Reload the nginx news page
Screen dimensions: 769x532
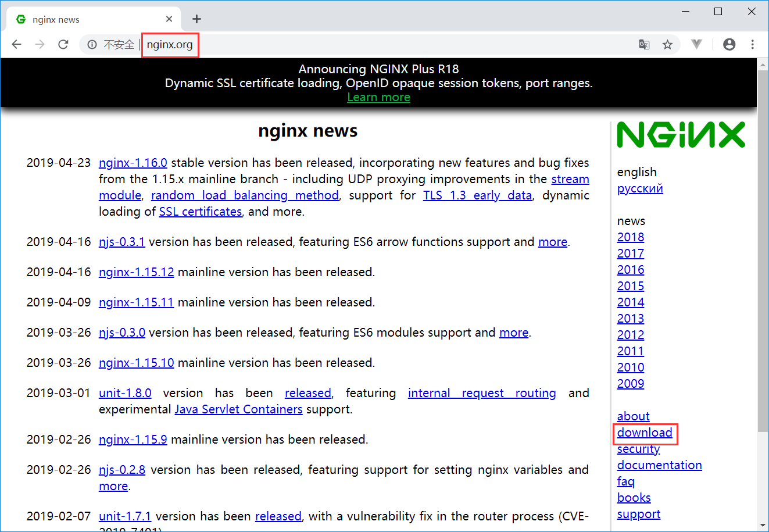pyautogui.click(x=63, y=44)
